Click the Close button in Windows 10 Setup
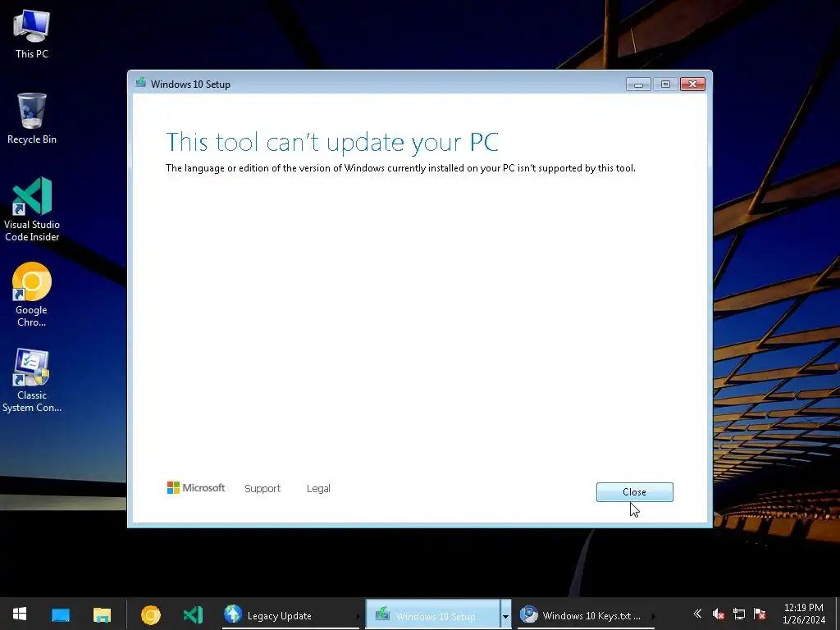The height and width of the screenshot is (630, 840). [x=634, y=492]
